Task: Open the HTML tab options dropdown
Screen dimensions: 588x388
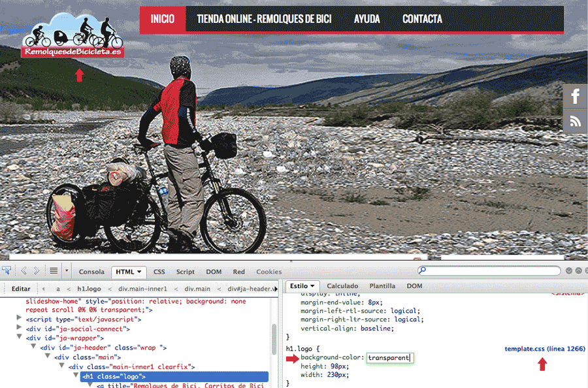Action: coord(139,272)
